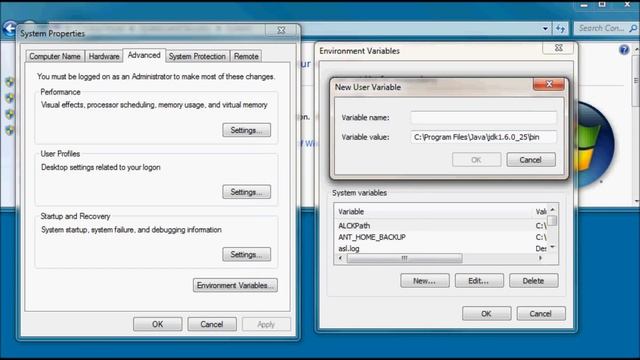Click the search magnifier icon
640x360 pixels.
[x=632, y=28]
